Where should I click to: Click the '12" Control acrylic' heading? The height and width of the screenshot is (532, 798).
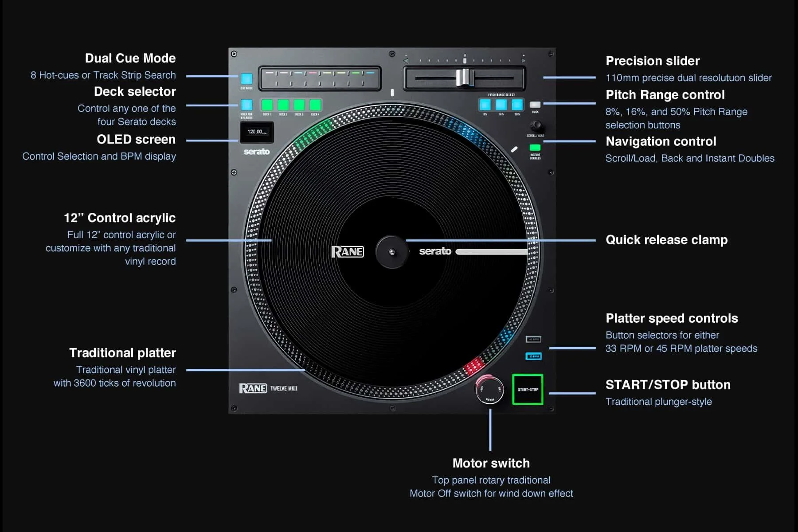click(120, 218)
